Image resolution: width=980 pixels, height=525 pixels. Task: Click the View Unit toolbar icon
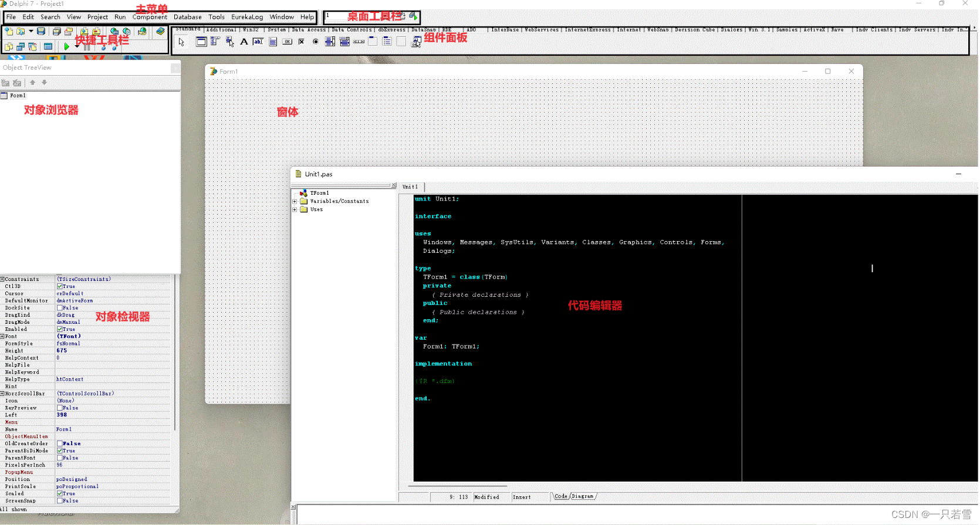[x=9, y=46]
